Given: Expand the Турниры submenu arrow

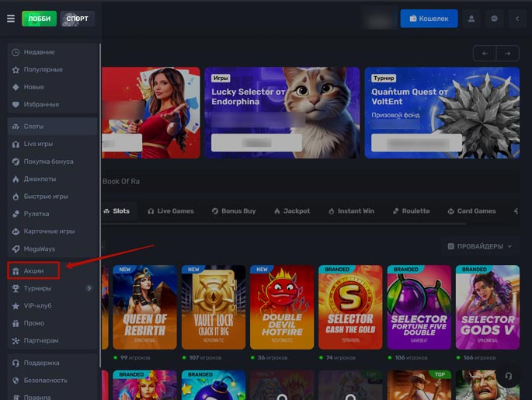Looking at the screenshot, I should click(89, 288).
